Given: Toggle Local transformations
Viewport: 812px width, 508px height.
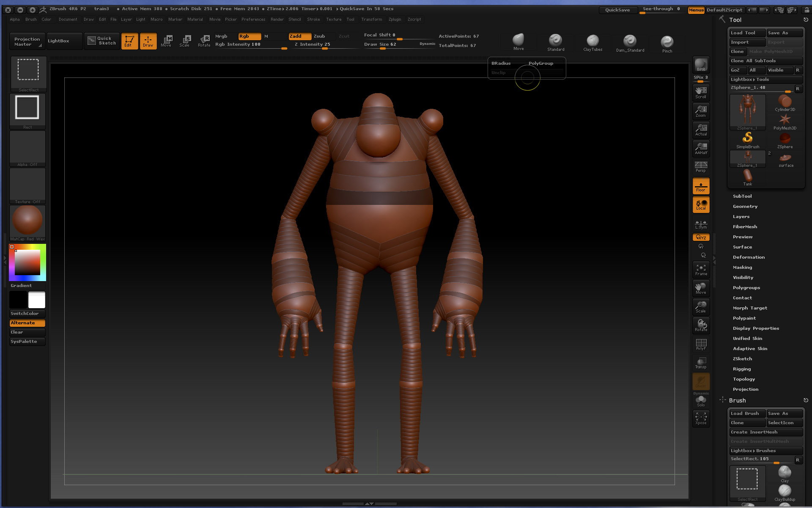Looking at the screenshot, I should pos(701,204).
